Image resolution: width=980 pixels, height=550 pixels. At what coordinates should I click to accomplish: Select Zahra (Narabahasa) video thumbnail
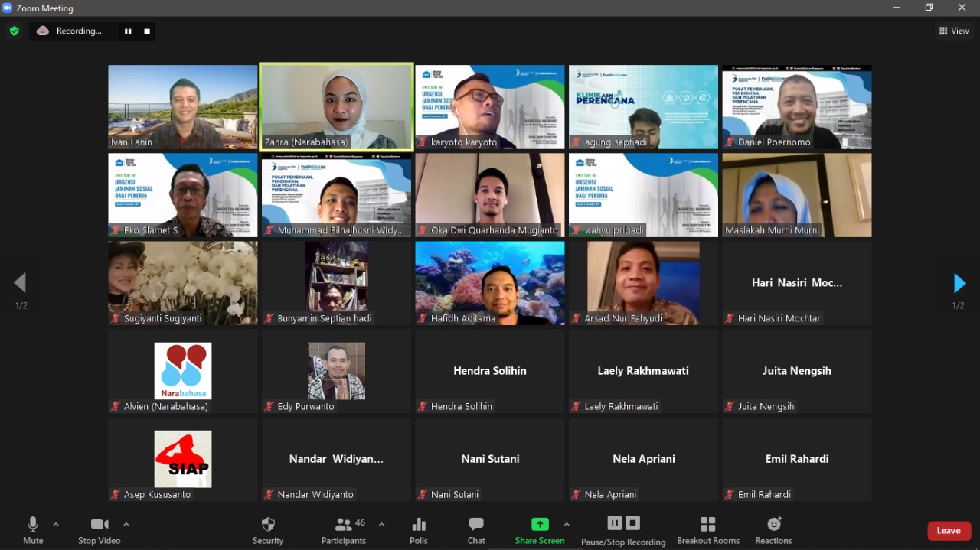tap(337, 106)
